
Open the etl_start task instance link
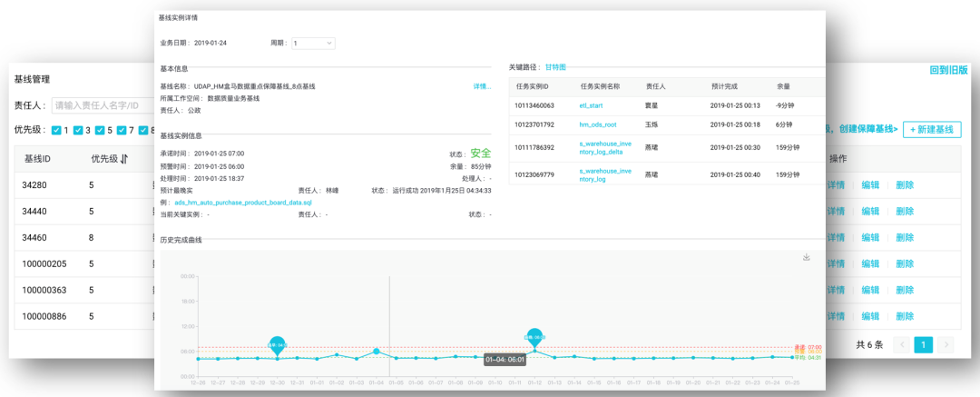pos(591,105)
